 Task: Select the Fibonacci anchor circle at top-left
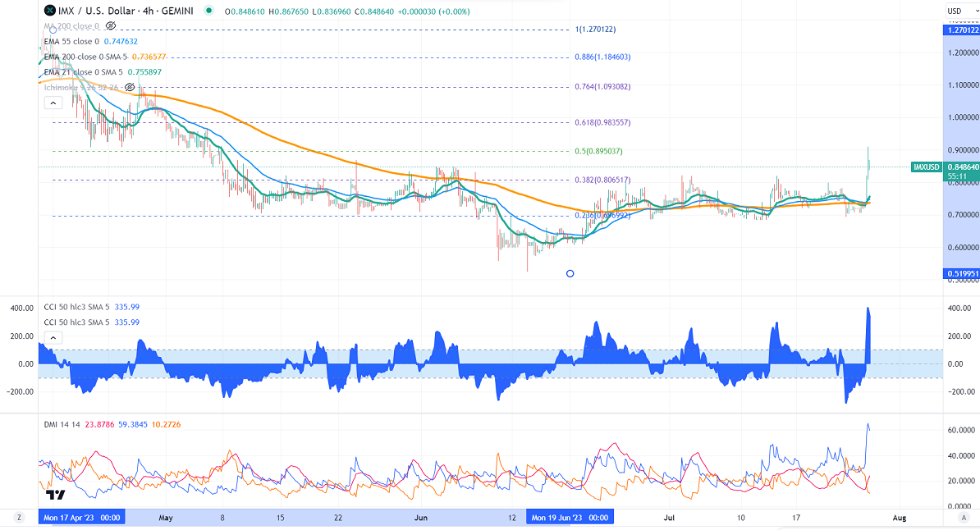click(53, 30)
